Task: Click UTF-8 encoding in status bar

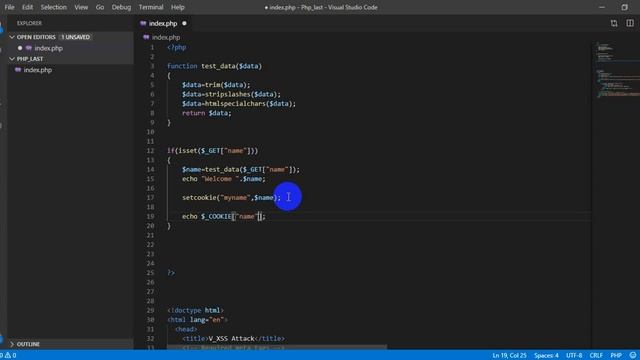Action: click(574, 356)
